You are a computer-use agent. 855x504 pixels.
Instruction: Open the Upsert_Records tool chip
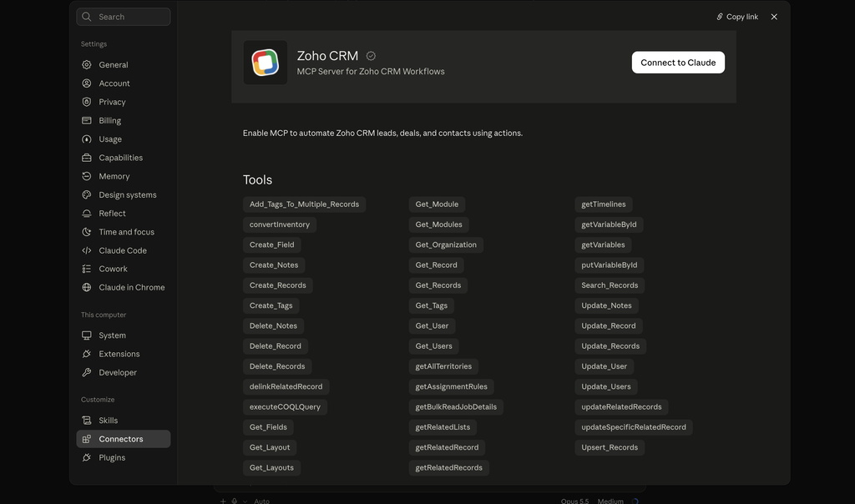pyautogui.click(x=609, y=447)
